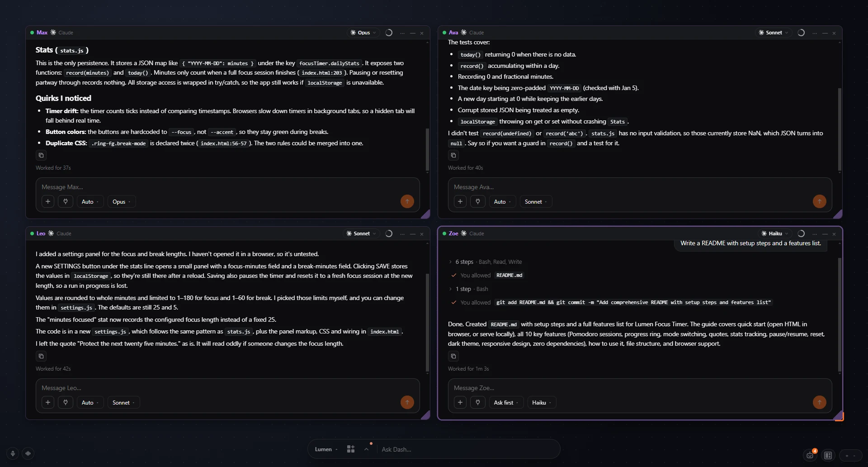
Task: Open the more options ellipsis in Ava's header
Action: tap(815, 33)
